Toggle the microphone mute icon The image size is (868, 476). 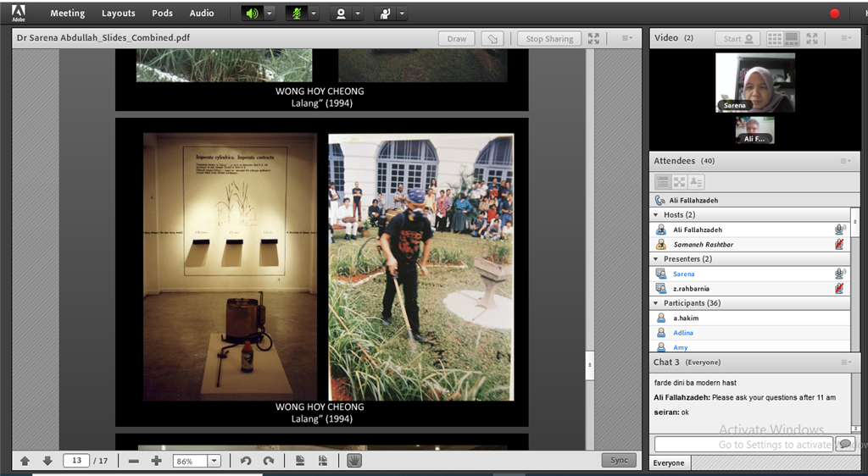coord(297,14)
